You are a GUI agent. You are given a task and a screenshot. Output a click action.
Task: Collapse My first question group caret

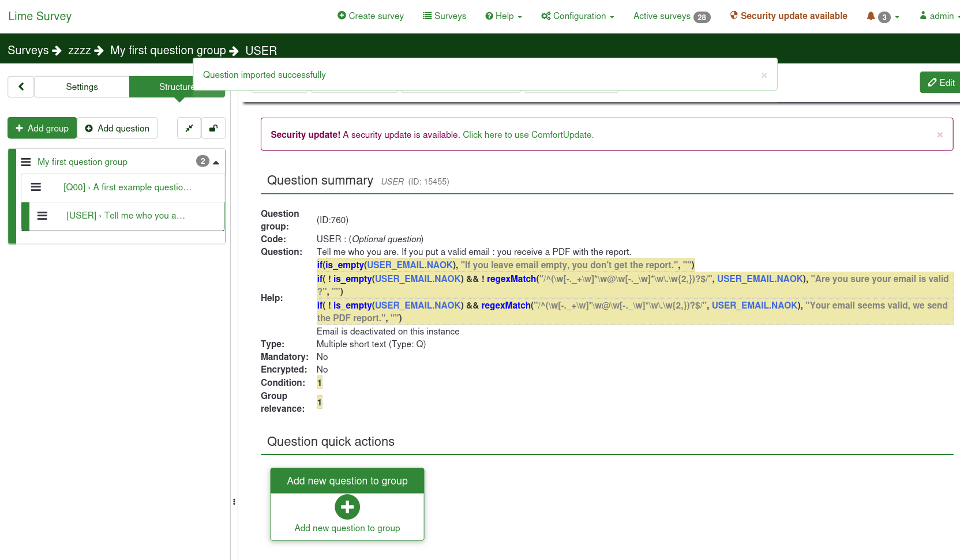[216, 162]
